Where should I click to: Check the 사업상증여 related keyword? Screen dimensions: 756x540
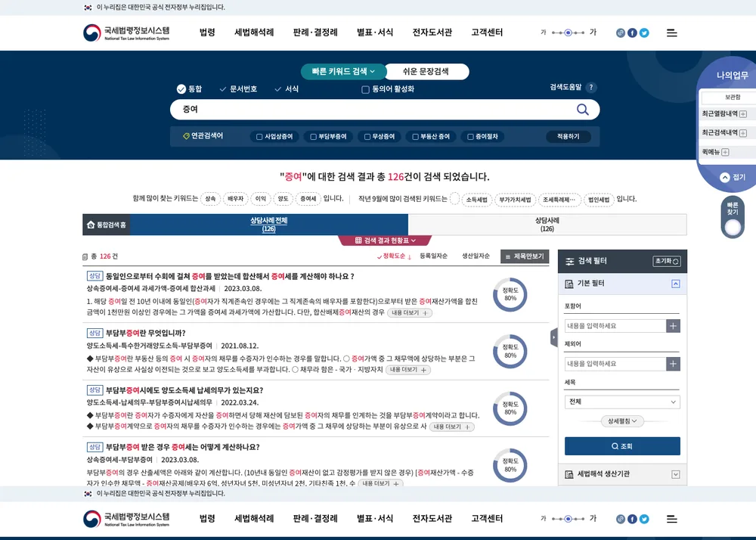(259, 137)
